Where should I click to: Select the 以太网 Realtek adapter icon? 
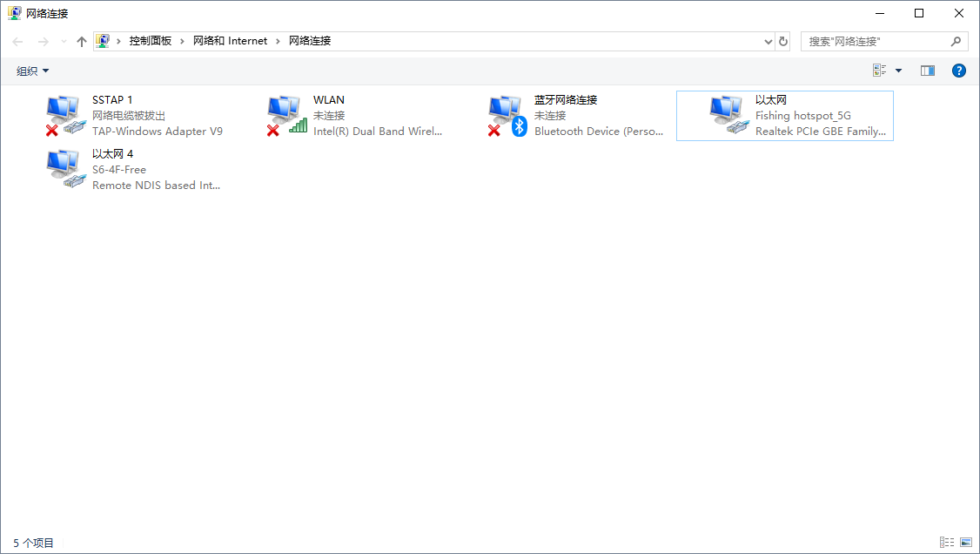coord(728,116)
